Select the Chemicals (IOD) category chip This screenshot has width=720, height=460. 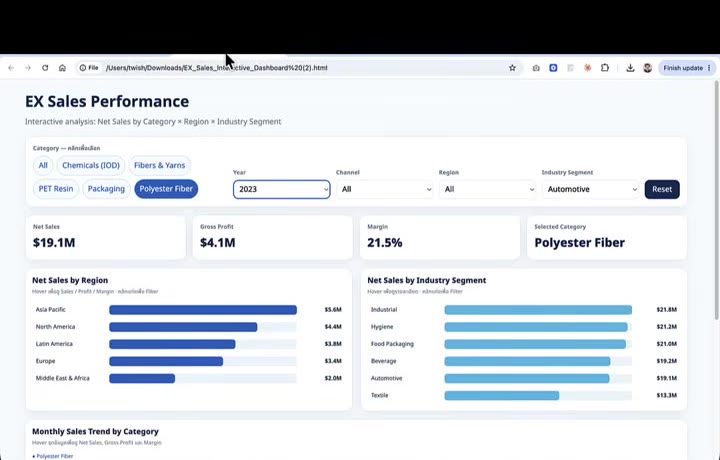coord(91,165)
